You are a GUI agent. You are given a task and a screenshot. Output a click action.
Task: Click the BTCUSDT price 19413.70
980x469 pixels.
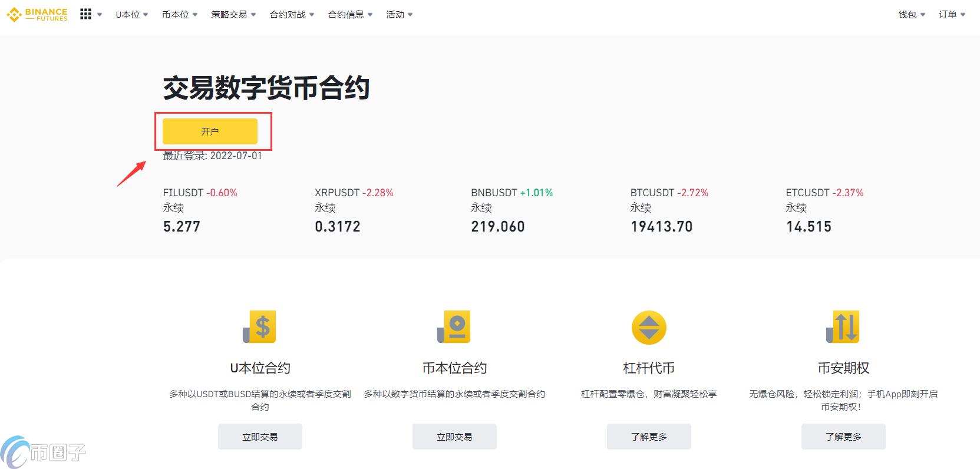pyautogui.click(x=661, y=227)
